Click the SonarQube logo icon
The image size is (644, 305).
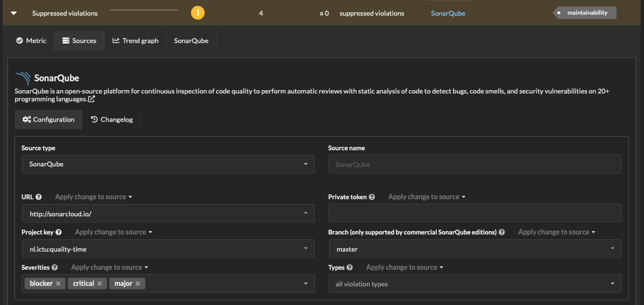click(x=23, y=78)
